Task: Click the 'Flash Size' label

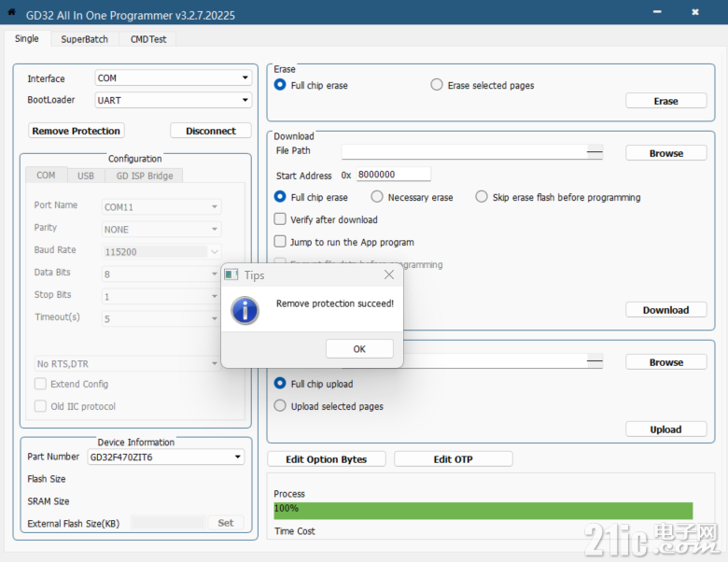Action: click(x=47, y=479)
